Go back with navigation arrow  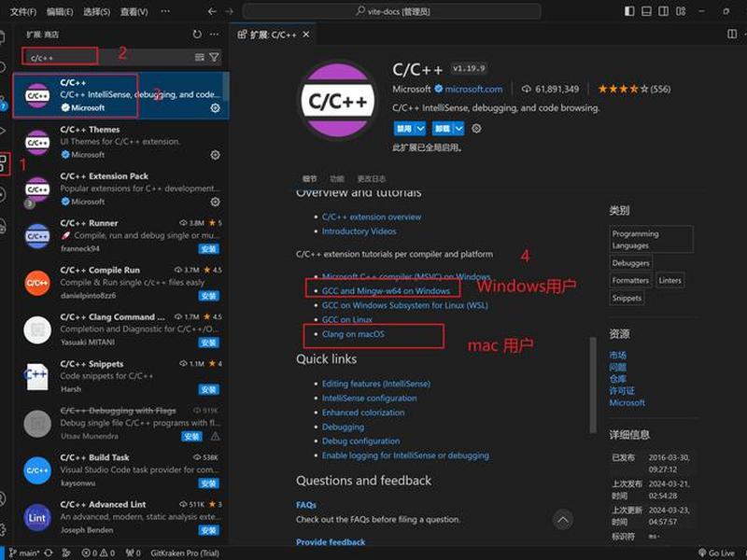(212, 11)
